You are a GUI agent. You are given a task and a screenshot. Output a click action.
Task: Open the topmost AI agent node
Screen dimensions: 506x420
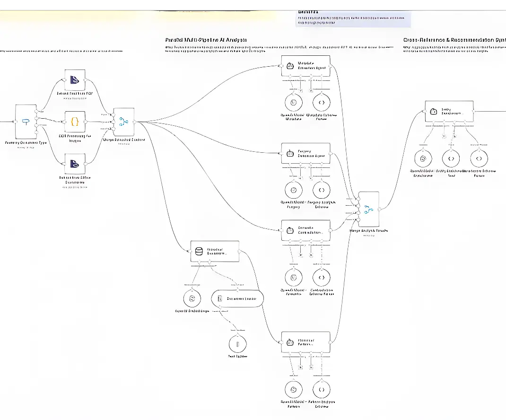pyautogui.click(x=305, y=66)
